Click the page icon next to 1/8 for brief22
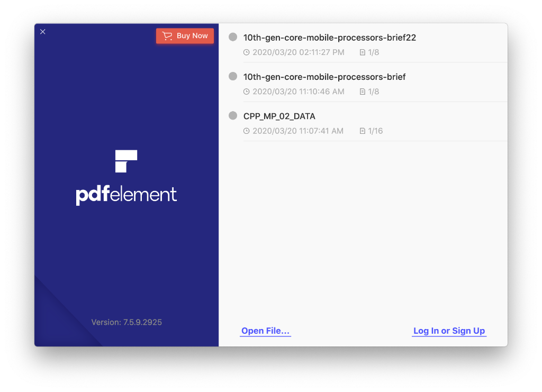Screen dimensions: 542x392 (362, 52)
